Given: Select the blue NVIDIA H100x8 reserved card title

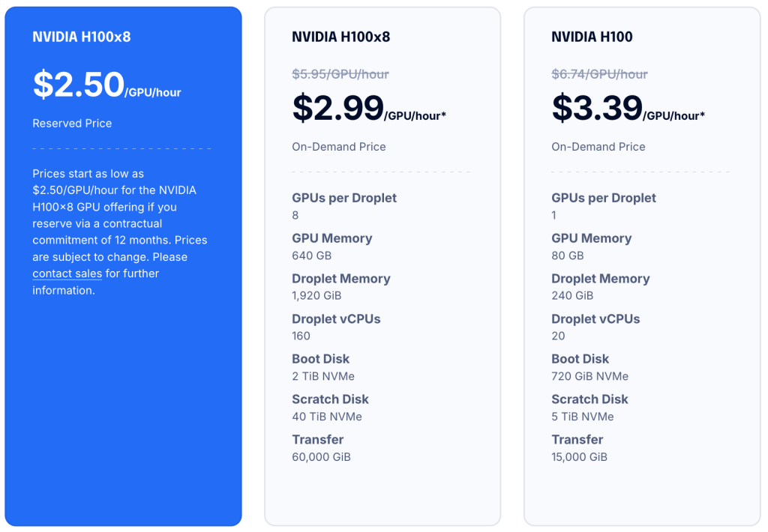Looking at the screenshot, I should (x=81, y=37).
